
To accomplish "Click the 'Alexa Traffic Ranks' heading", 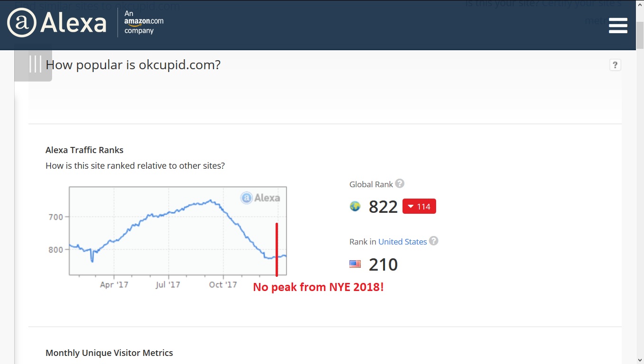I will pos(84,150).
